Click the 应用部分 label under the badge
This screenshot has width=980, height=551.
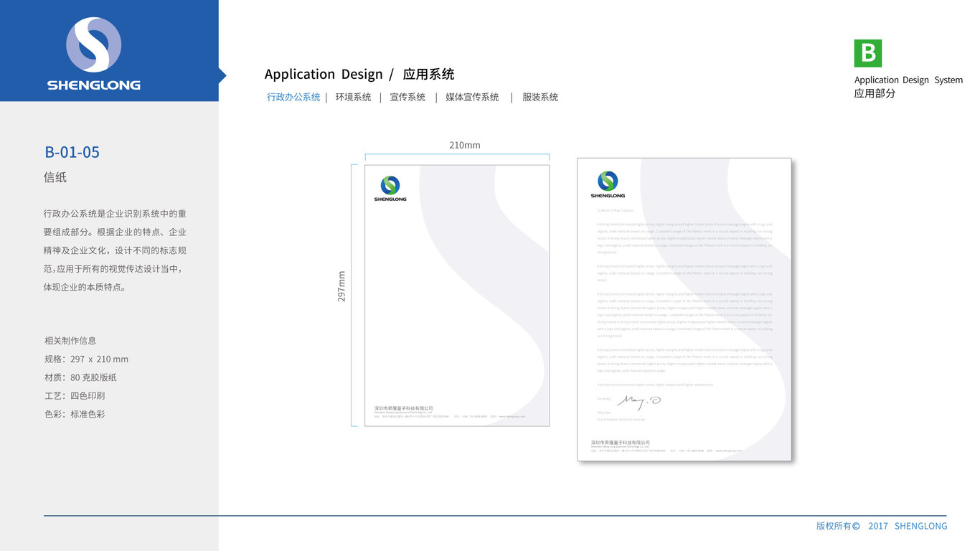click(x=875, y=93)
